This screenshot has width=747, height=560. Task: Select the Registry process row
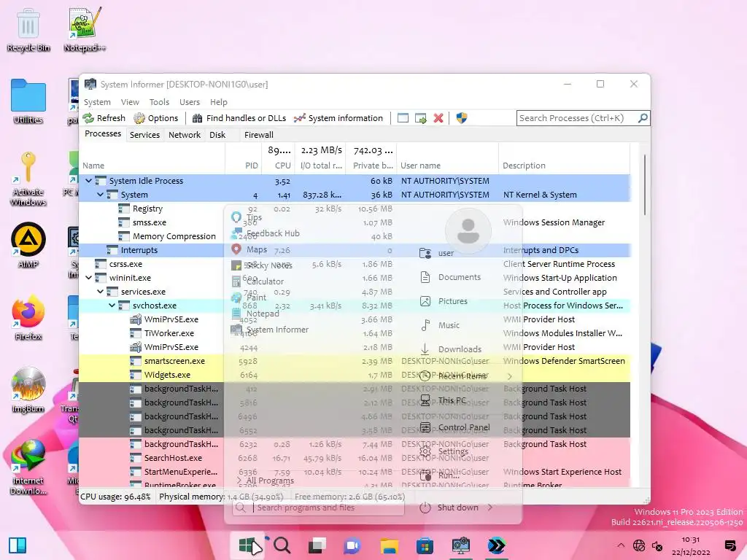[355, 209]
